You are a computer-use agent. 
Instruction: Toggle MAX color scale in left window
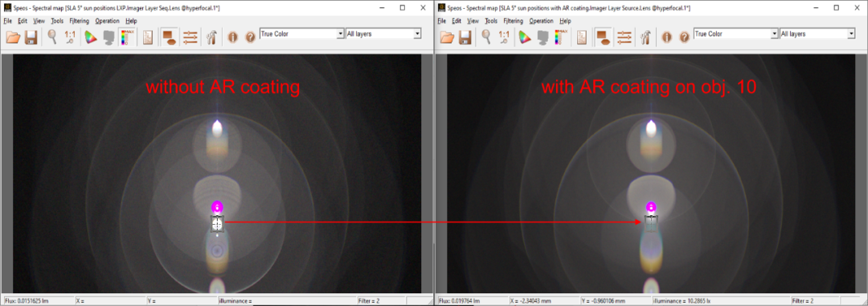127,37
